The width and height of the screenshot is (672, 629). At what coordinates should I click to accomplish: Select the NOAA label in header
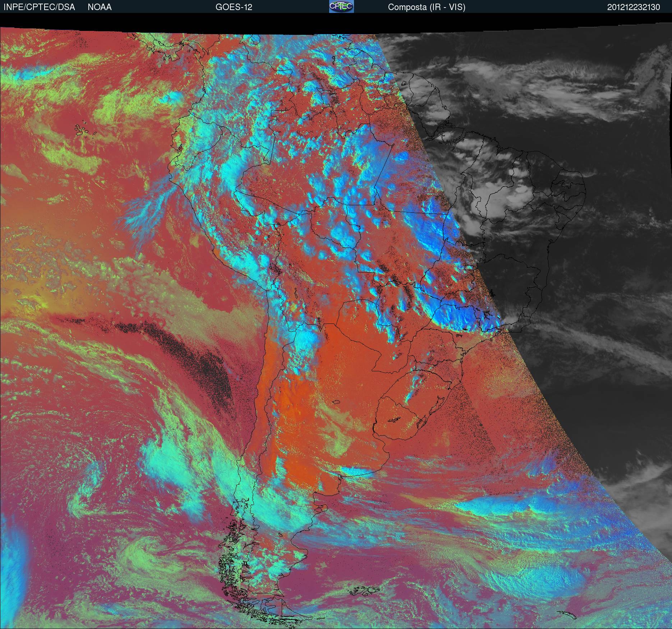tap(100, 7)
